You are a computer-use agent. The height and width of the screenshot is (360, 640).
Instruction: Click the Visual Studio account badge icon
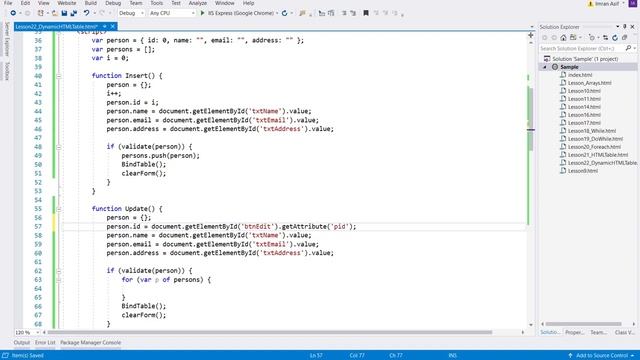click(633, 3)
